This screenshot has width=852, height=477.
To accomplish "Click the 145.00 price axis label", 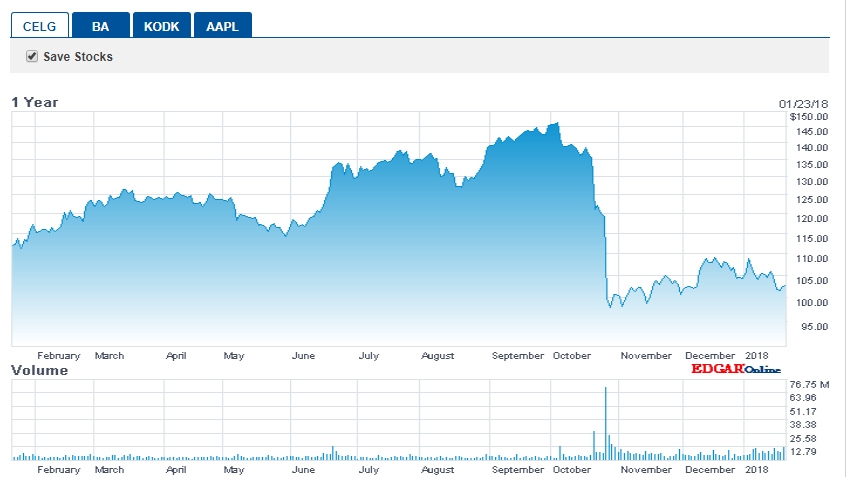I will (x=812, y=131).
